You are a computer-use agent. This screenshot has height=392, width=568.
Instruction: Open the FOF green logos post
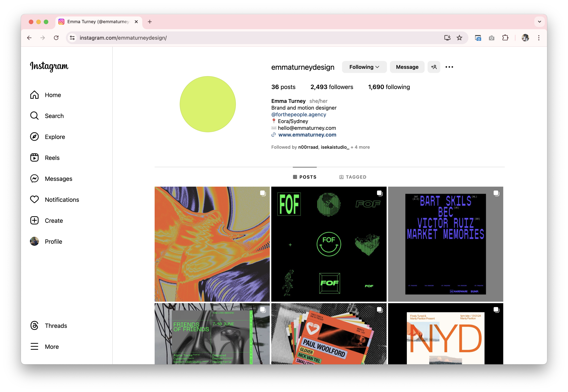pos(329,244)
